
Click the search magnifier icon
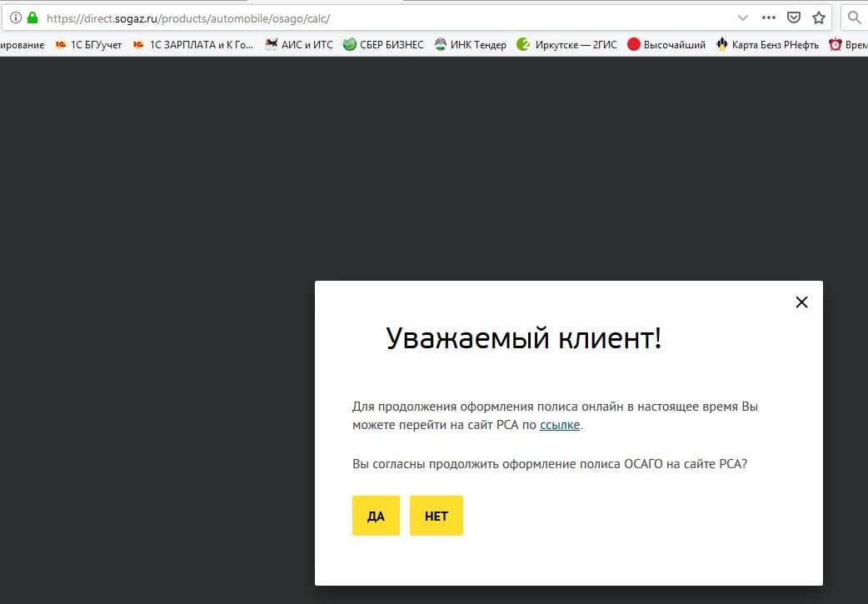click(855, 17)
